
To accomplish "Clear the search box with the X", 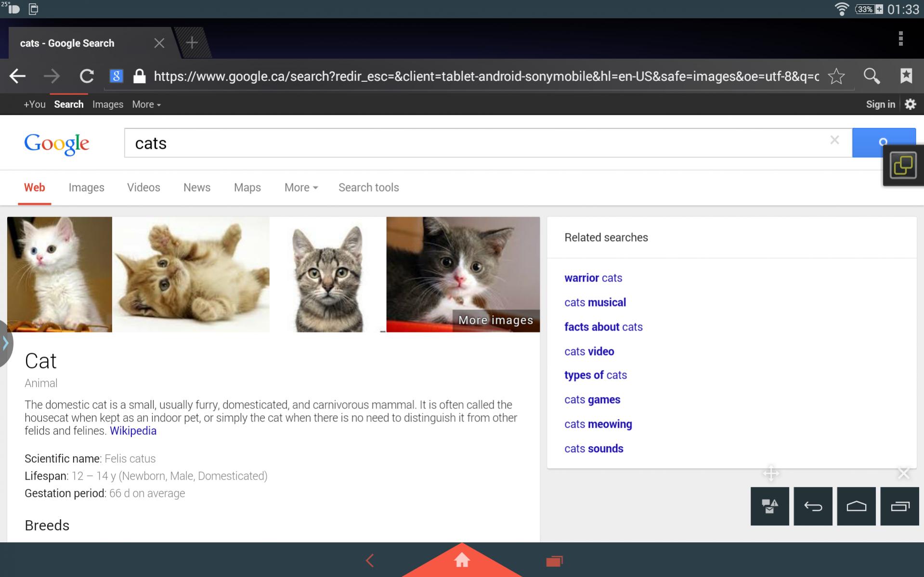I will (x=834, y=140).
